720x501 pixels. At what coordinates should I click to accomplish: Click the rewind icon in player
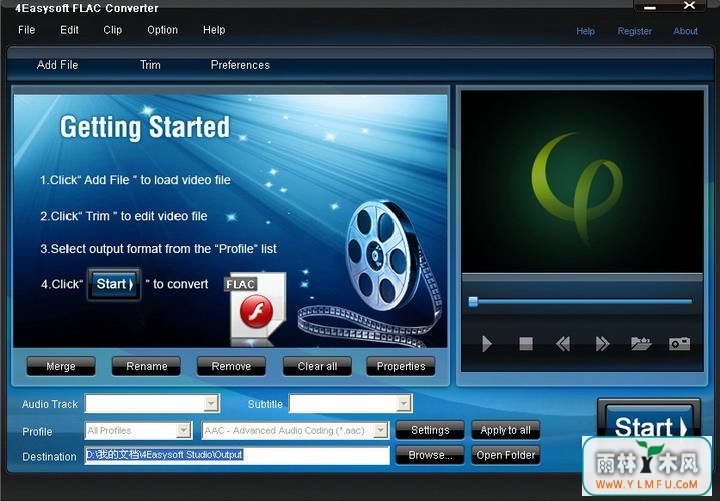coord(563,343)
